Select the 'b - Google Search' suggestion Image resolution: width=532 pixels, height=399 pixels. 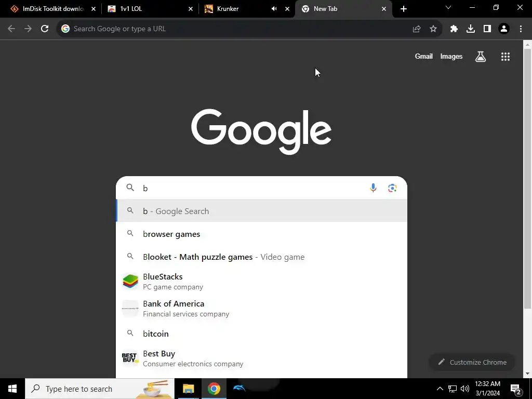click(262, 211)
